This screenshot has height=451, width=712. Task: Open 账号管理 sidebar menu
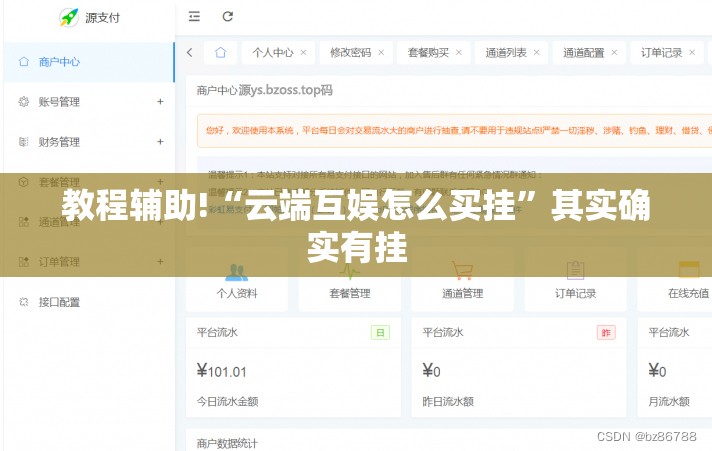coord(89,102)
